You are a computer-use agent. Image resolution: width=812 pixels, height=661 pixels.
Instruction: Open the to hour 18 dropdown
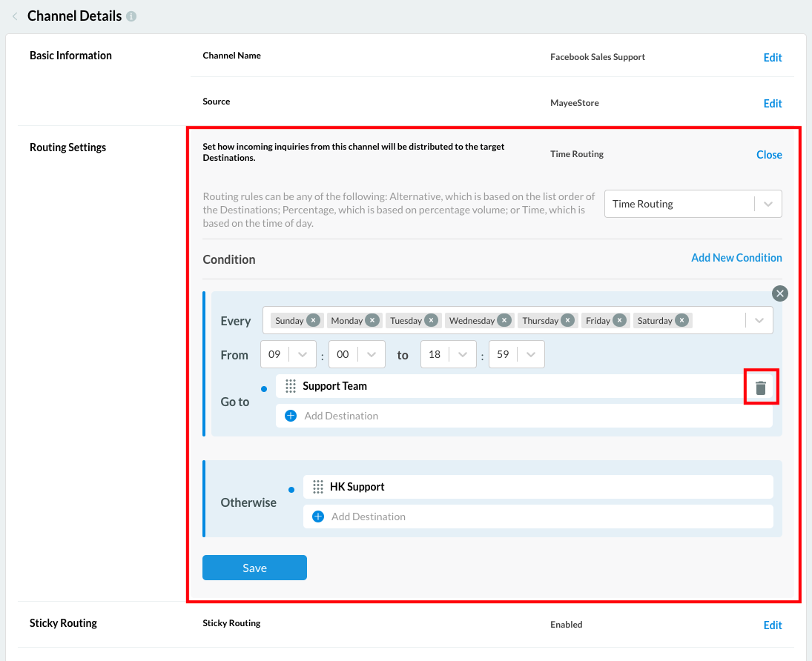449,354
